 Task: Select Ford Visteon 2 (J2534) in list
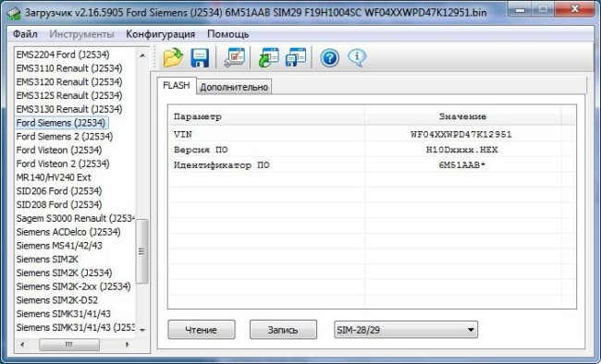click(x=63, y=164)
